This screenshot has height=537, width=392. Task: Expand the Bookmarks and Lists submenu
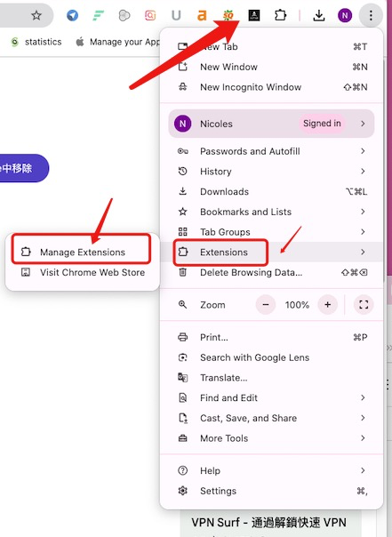coord(271,212)
